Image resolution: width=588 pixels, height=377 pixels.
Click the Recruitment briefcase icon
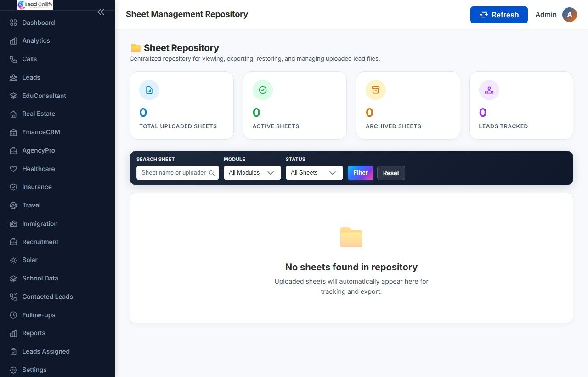click(x=13, y=242)
